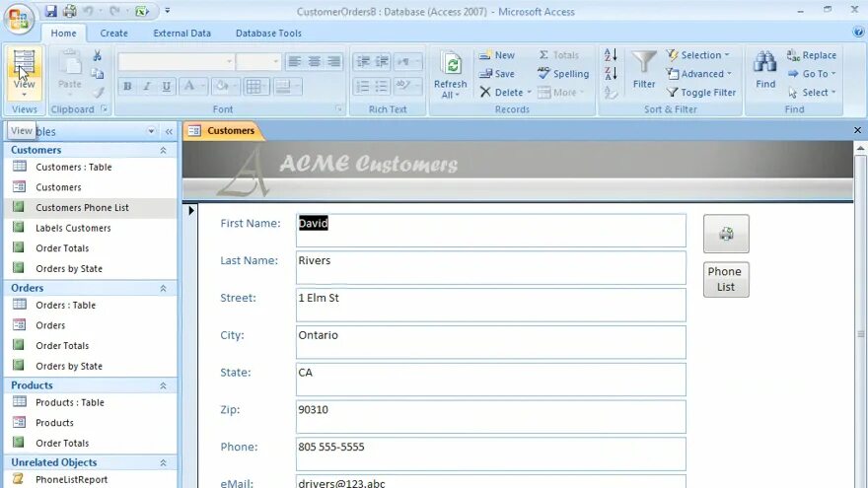868x488 pixels.
Task: Toggle Underline formatting
Action: [166, 87]
